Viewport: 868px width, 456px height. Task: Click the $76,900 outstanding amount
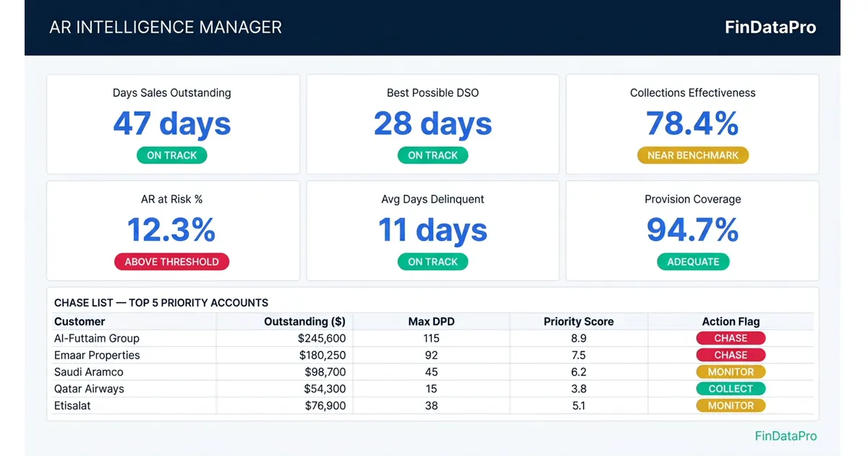pos(325,406)
